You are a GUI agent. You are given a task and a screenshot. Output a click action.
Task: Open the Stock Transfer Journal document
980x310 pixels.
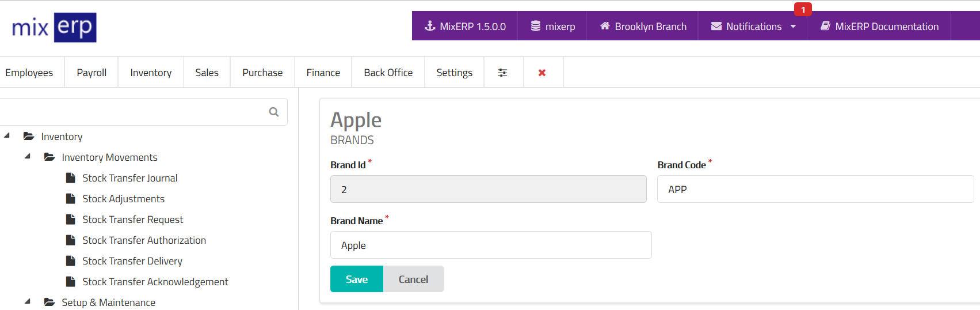click(129, 178)
